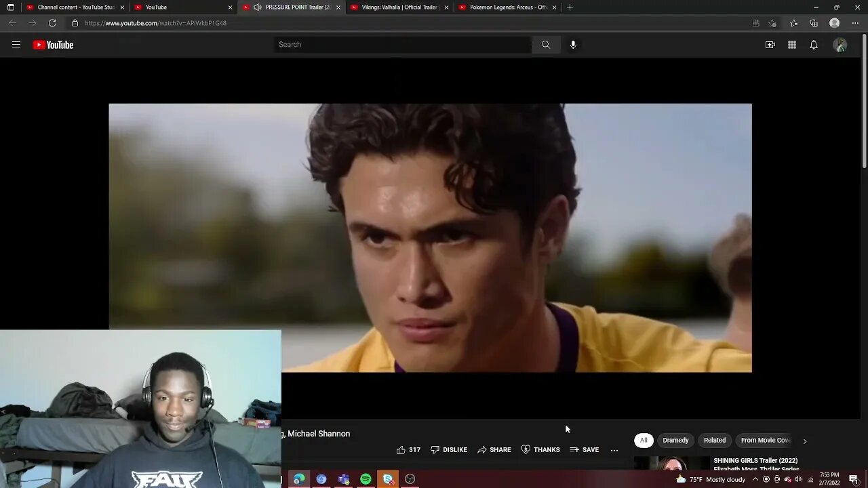Open the notifications bell
868x488 pixels.
[x=814, y=45]
